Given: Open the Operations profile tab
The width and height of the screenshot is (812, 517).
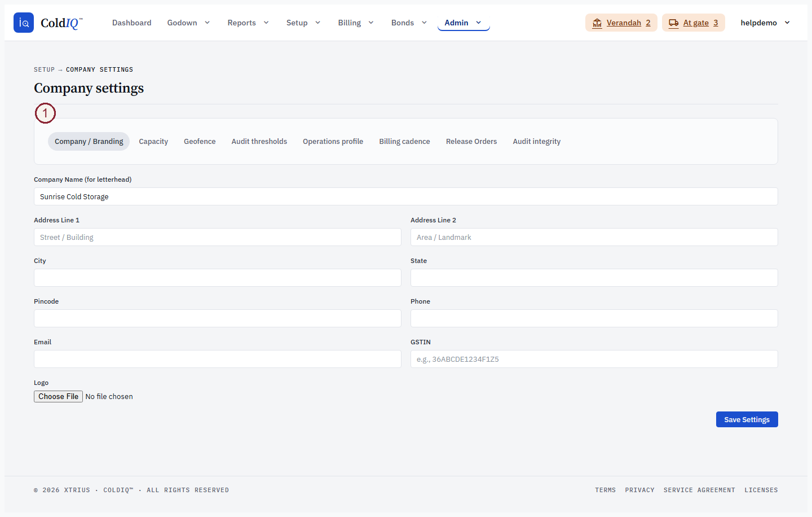Looking at the screenshot, I should tap(333, 142).
